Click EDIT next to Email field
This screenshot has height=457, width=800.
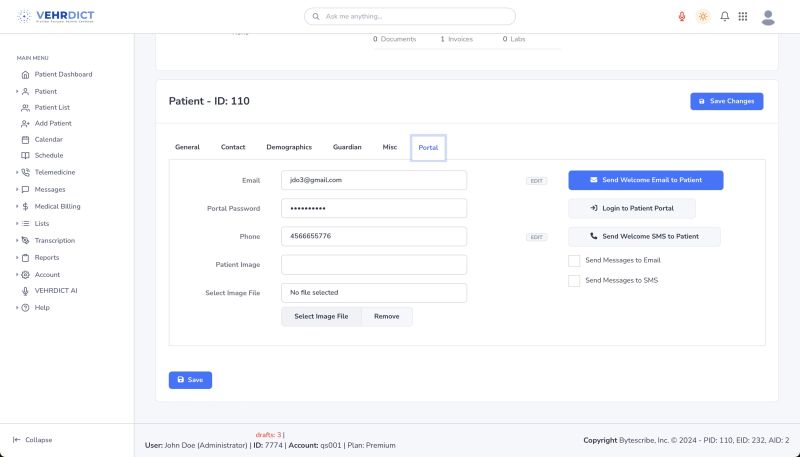536,181
